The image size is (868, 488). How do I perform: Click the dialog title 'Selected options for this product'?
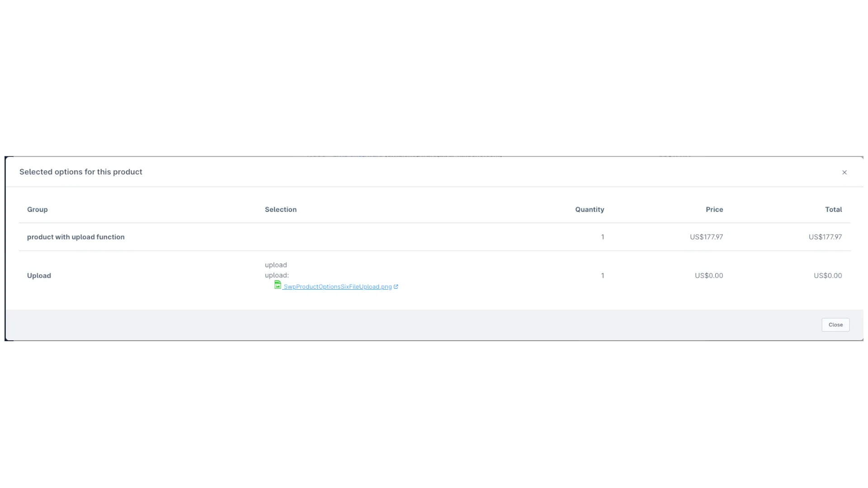click(x=81, y=172)
